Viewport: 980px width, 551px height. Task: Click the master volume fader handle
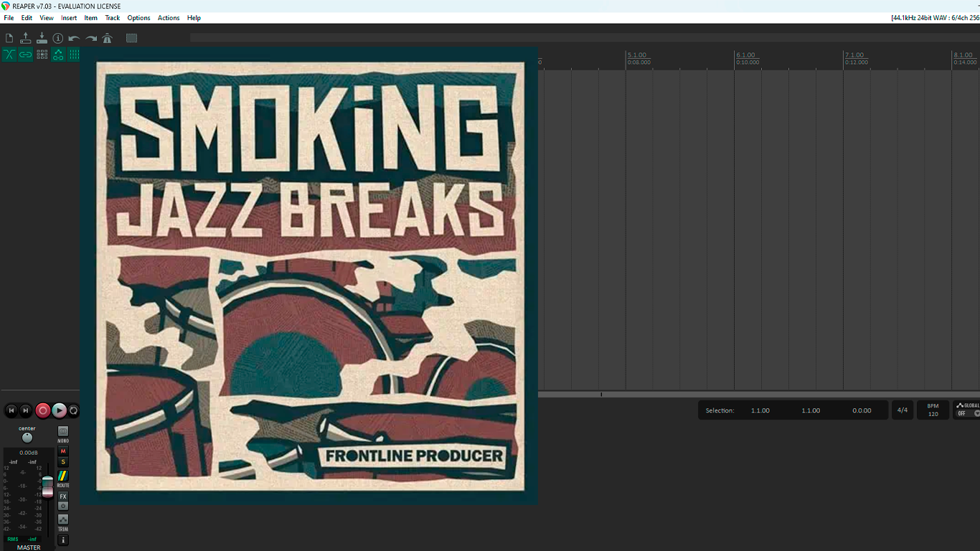tap(47, 486)
